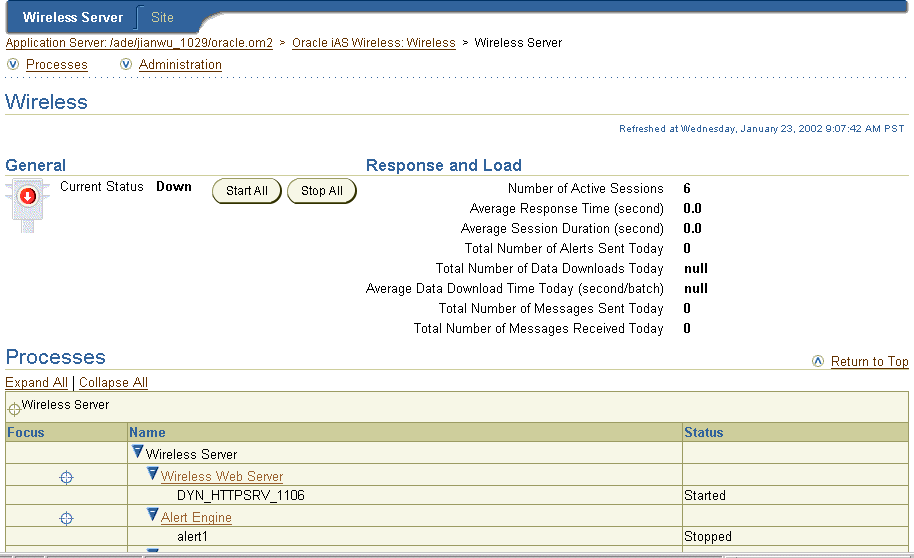The width and height of the screenshot is (914, 558).
Task: Click the Return to Top arrow icon
Action: pos(818,362)
